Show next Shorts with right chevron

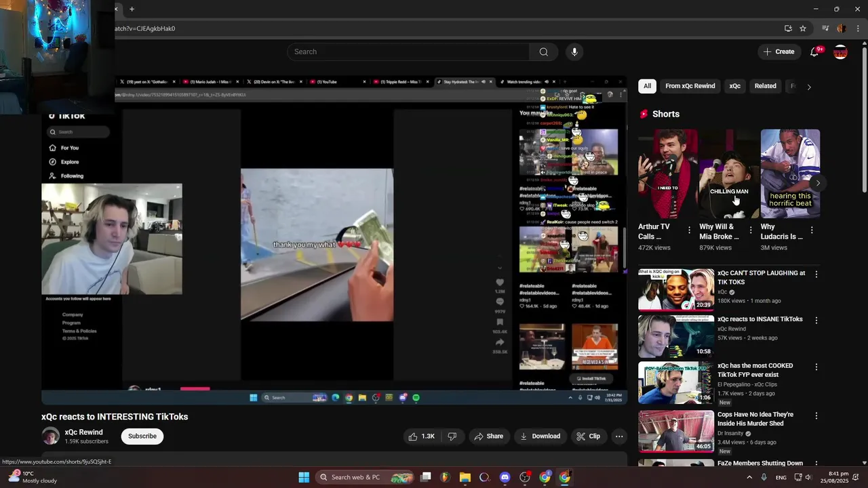point(818,183)
